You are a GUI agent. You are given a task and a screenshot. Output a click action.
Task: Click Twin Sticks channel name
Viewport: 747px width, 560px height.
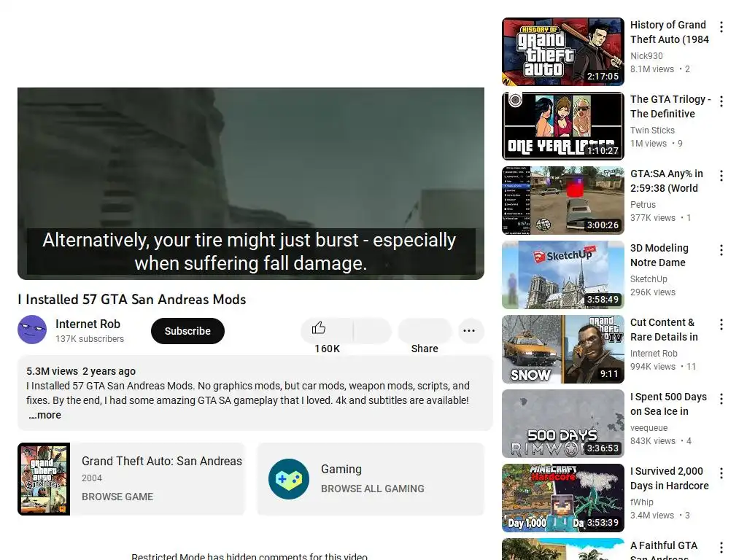[x=652, y=130]
